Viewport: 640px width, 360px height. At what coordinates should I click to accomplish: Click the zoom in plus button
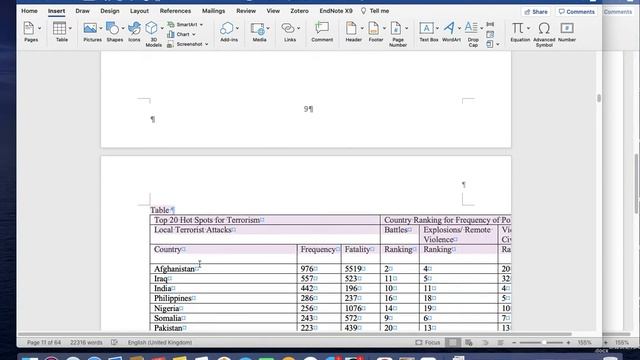pyautogui.click(x=569, y=342)
